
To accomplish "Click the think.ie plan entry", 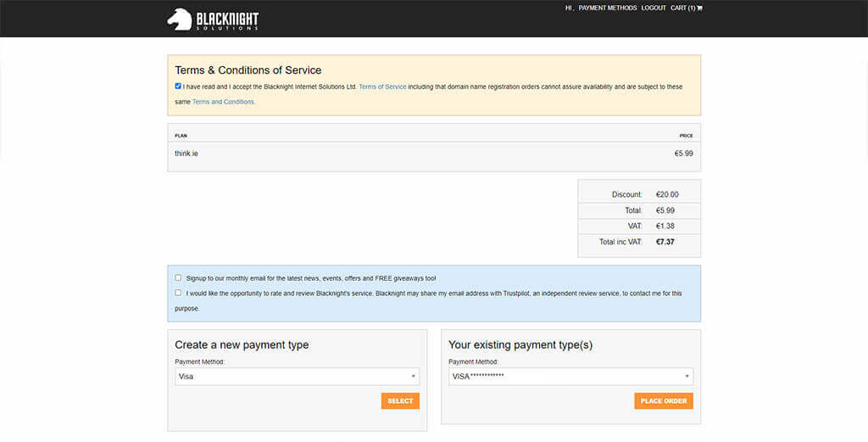I will click(186, 154).
